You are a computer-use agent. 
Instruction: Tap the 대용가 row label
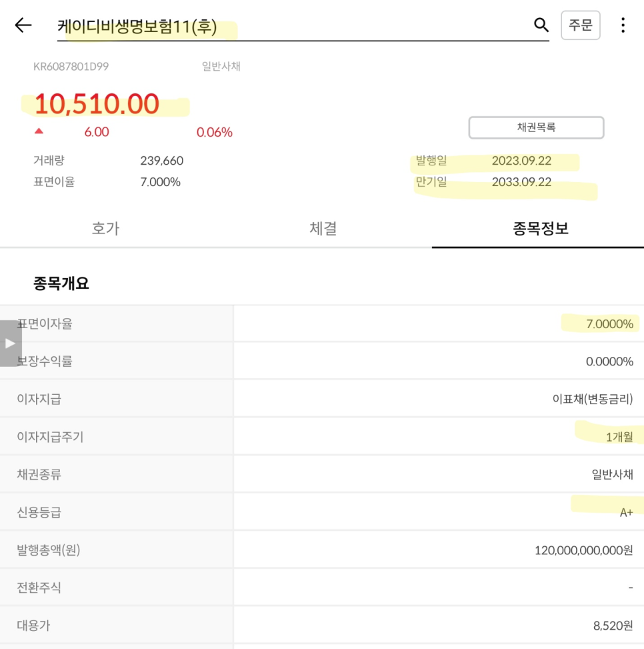pos(33,626)
